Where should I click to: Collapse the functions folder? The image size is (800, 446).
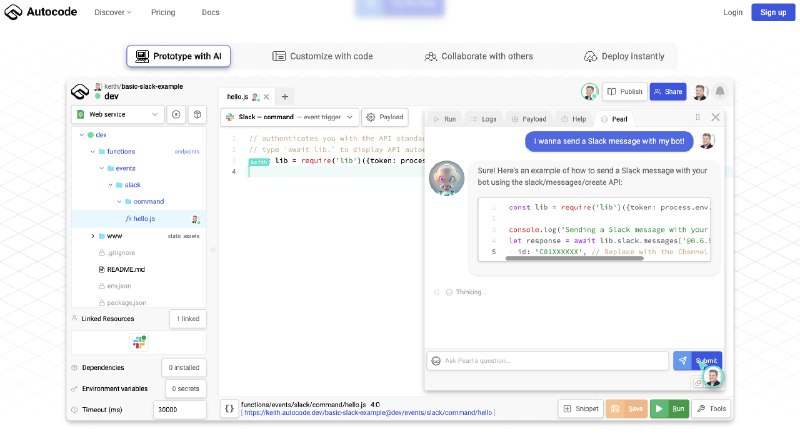point(93,152)
